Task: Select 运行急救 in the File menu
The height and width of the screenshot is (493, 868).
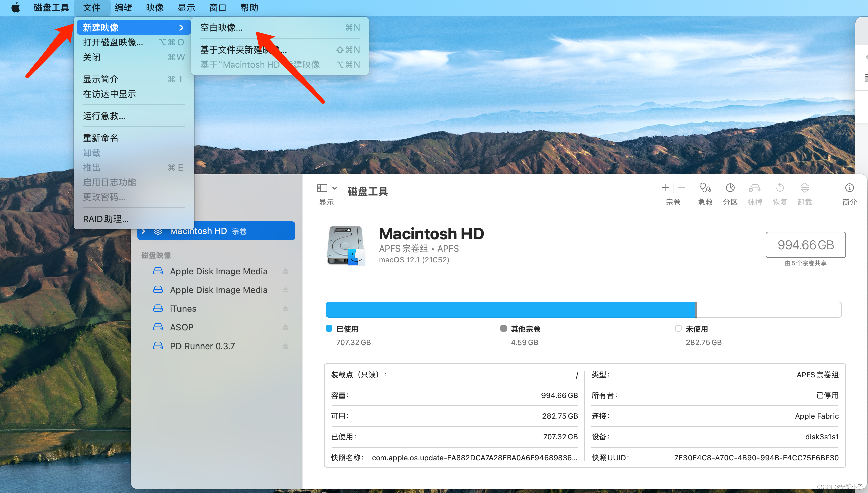Action: [x=104, y=116]
